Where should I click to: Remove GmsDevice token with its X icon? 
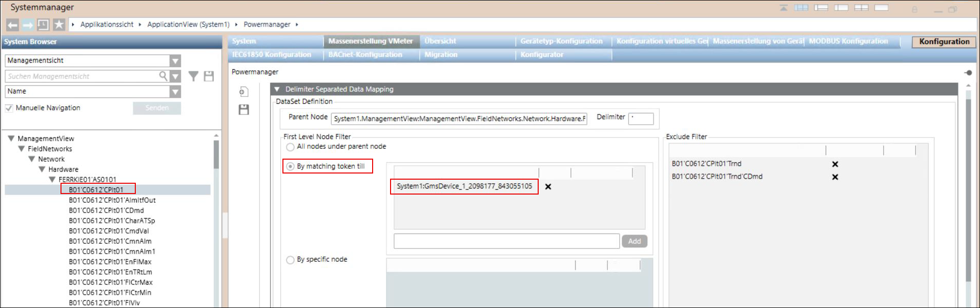548,187
